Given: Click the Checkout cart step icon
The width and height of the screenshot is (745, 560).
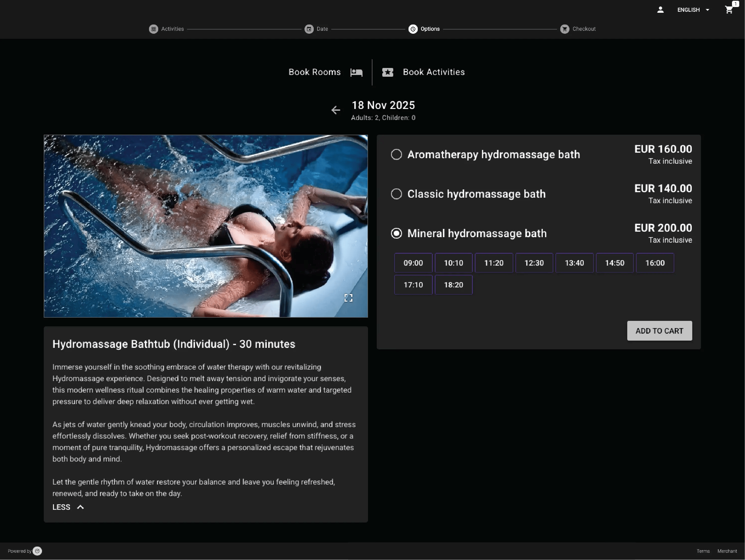Looking at the screenshot, I should 564,29.
